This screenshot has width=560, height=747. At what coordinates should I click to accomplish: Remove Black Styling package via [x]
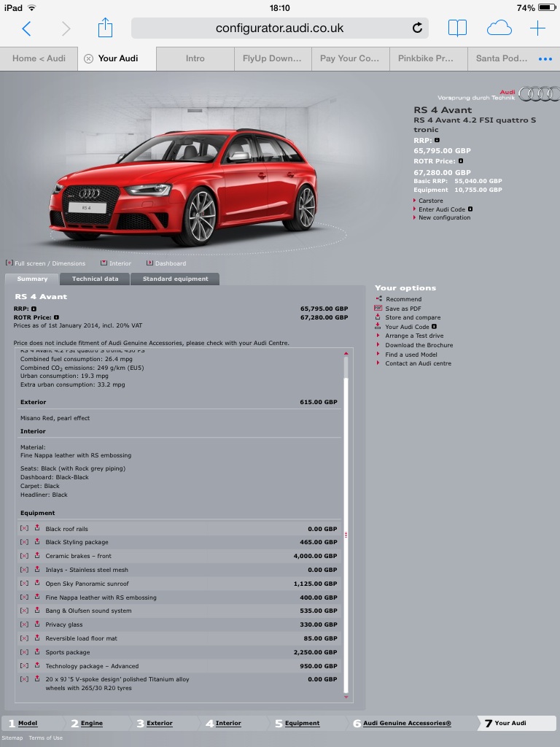(24, 542)
